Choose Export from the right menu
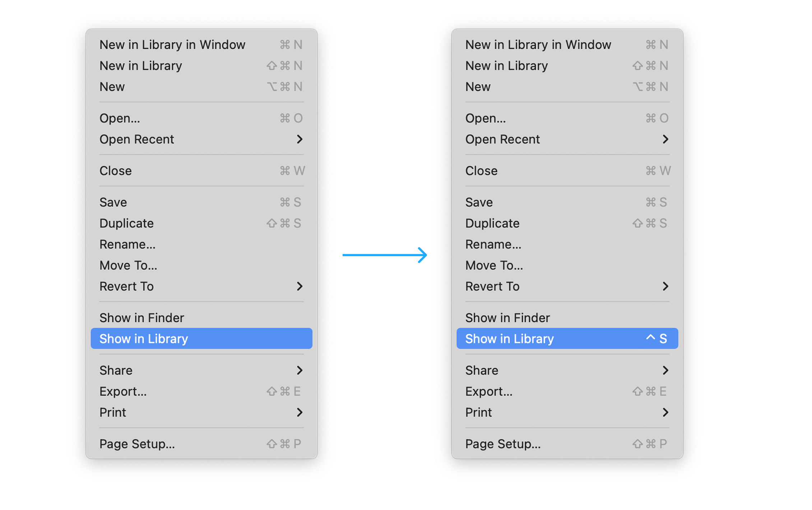Screen dimensions: 812x510 pyautogui.click(x=489, y=391)
